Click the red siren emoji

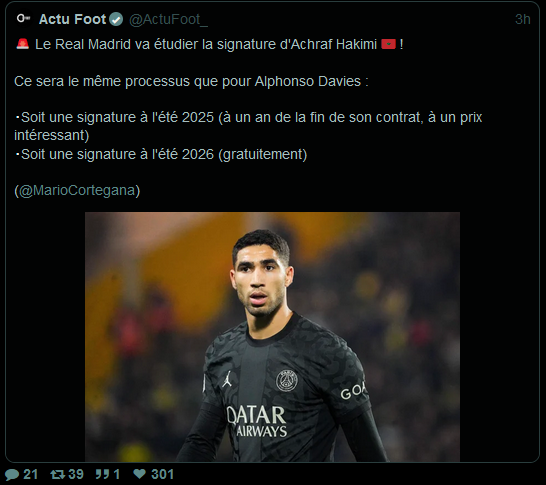(x=23, y=44)
